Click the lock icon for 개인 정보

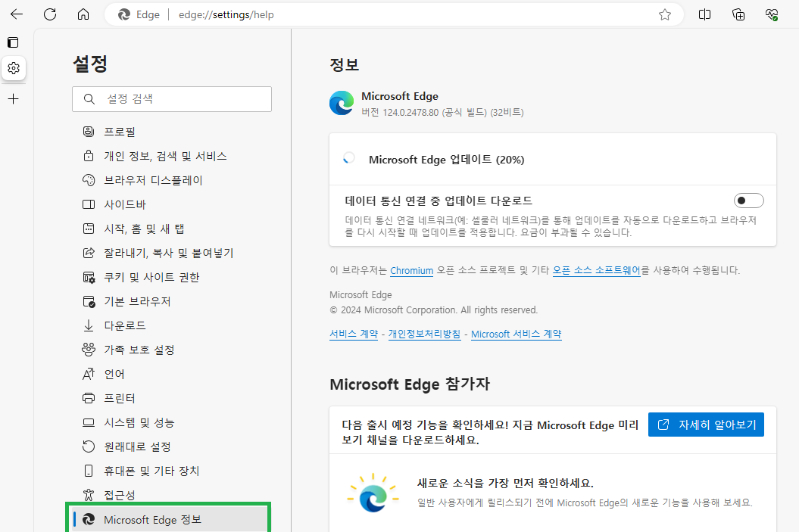(89, 156)
